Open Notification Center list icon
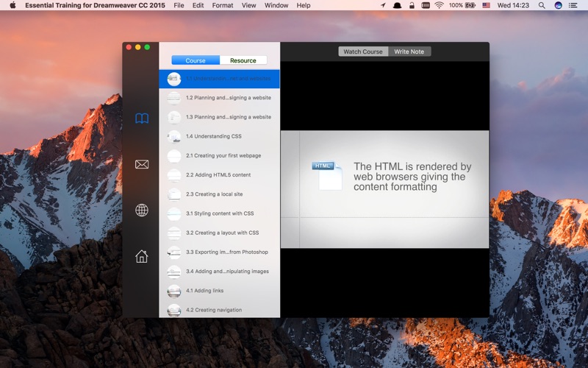The height and width of the screenshot is (368, 588). (573, 5)
